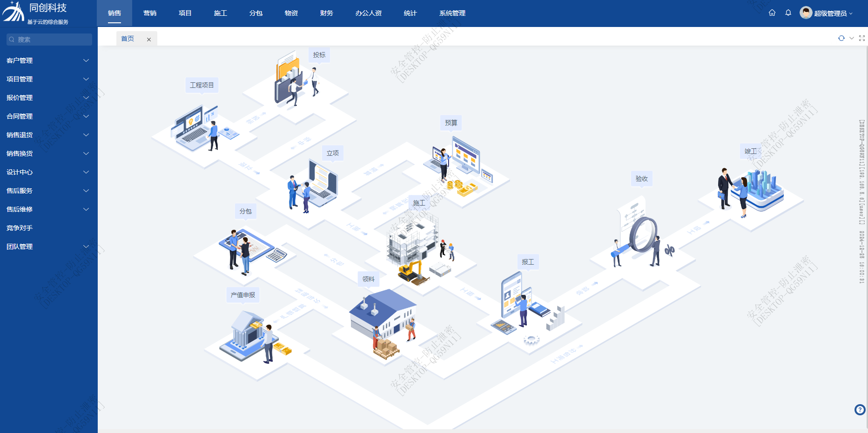The image size is (868, 433).
Task: Switch to the 系统管理 top menu
Action: 452,13
